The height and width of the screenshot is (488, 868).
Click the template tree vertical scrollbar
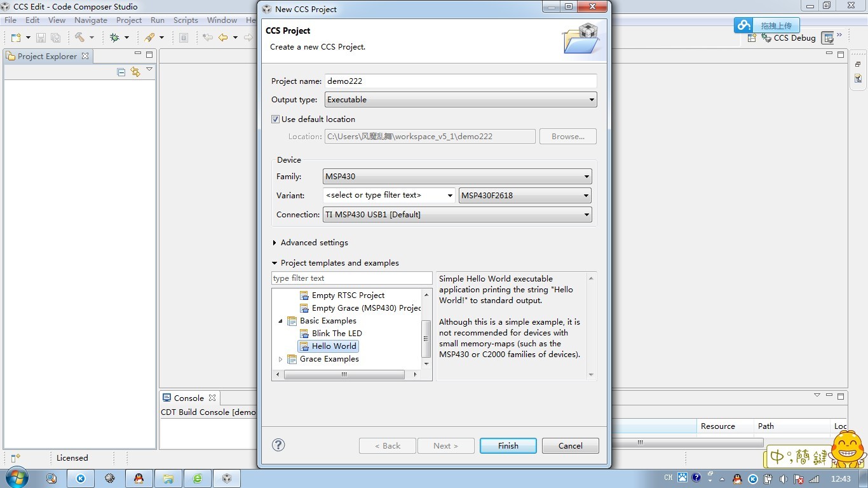point(426,339)
